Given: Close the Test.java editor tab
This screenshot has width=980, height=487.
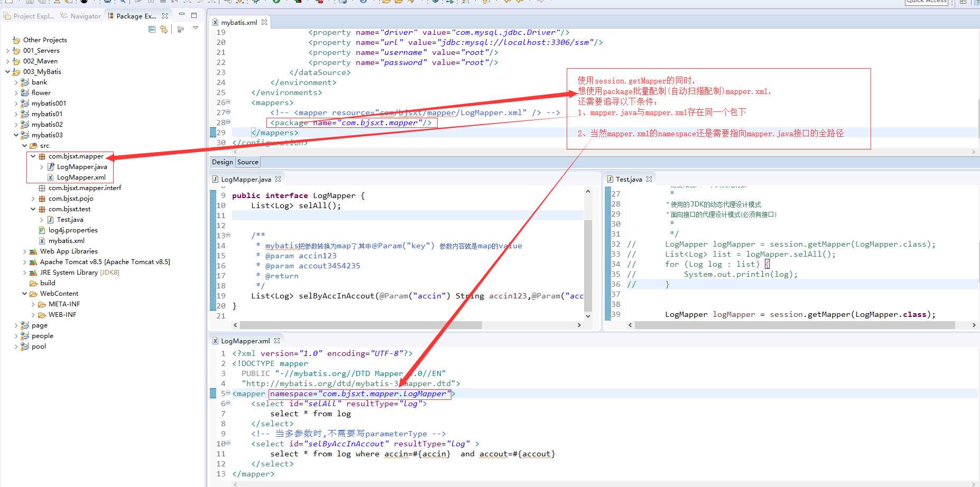Looking at the screenshot, I should 649,179.
